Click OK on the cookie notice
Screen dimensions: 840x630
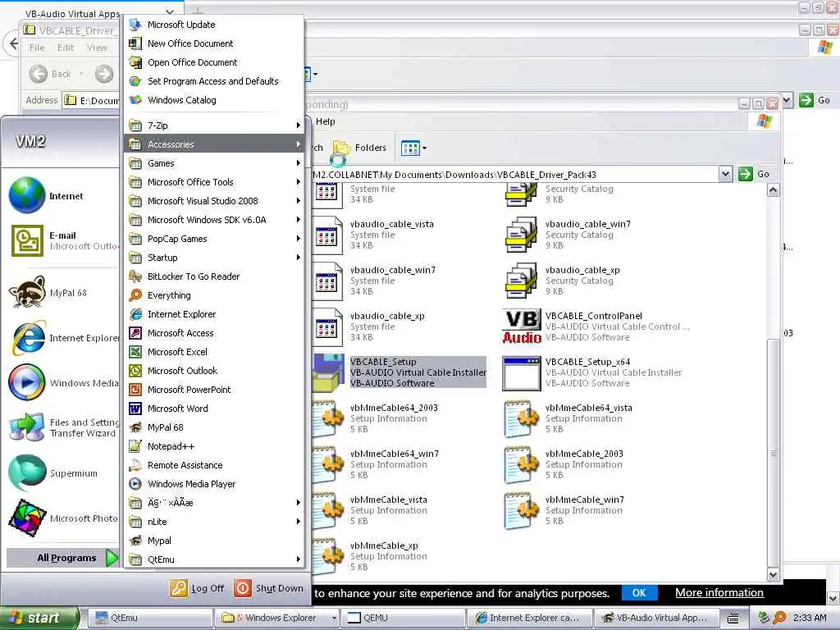point(638,593)
